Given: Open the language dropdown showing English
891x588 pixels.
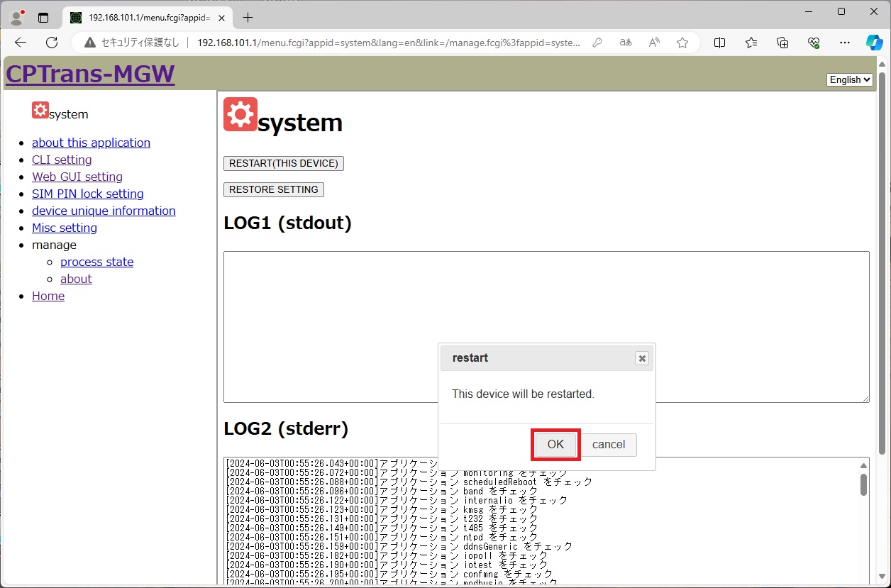Looking at the screenshot, I should pyautogui.click(x=849, y=80).
